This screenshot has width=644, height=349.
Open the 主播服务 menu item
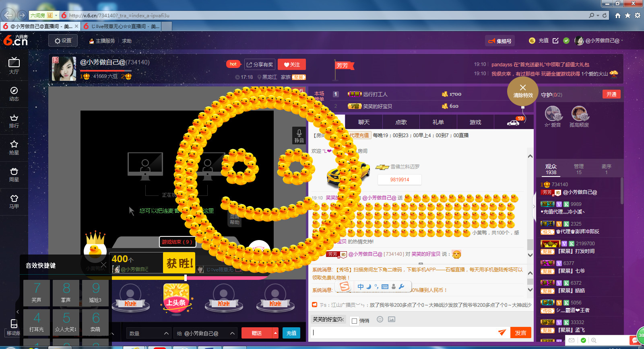[x=102, y=41]
